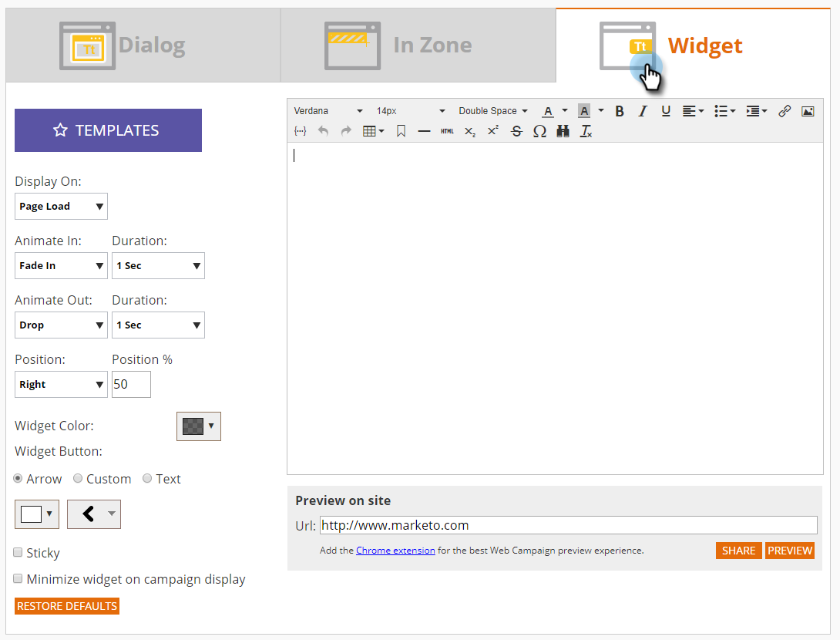Image resolution: width=840 pixels, height=640 pixels.
Task: Open the Verdana font family dropdown
Action: coord(328,111)
